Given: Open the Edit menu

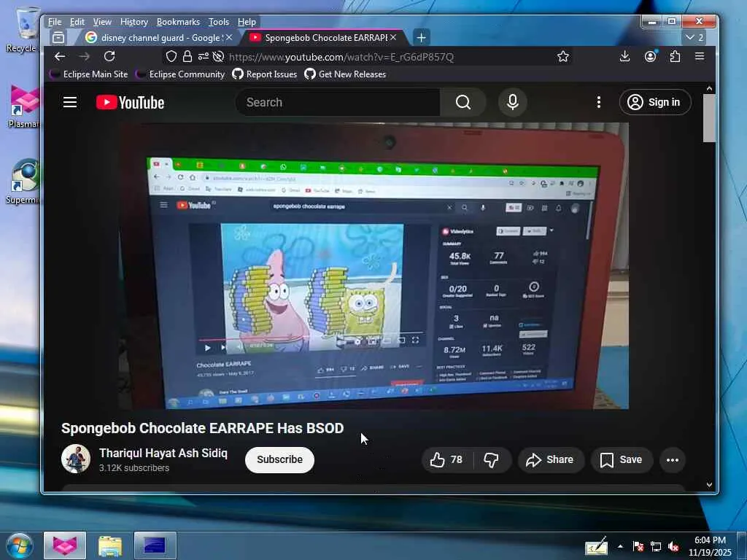Looking at the screenshot, I should click(x=77, y=22).
